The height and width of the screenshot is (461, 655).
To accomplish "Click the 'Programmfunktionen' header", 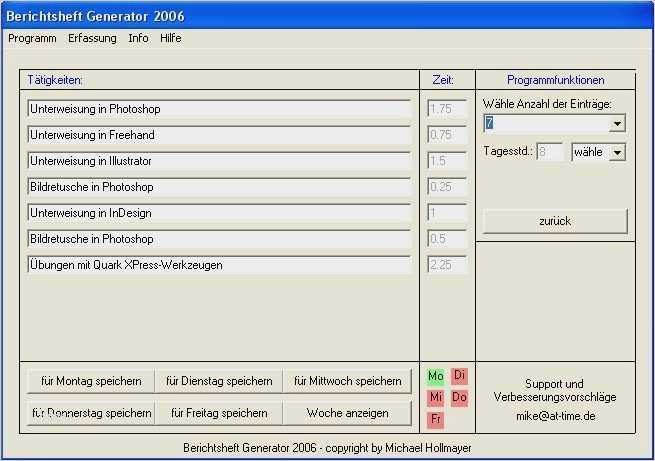I will click(x=556, y=80).
